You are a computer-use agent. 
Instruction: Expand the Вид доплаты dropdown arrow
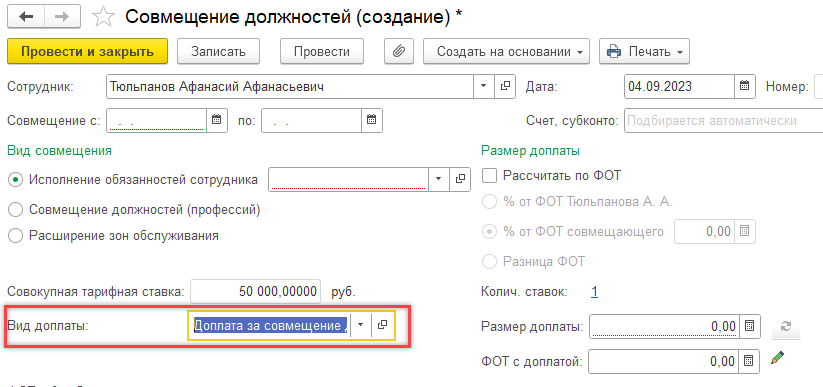click(361, 325)
